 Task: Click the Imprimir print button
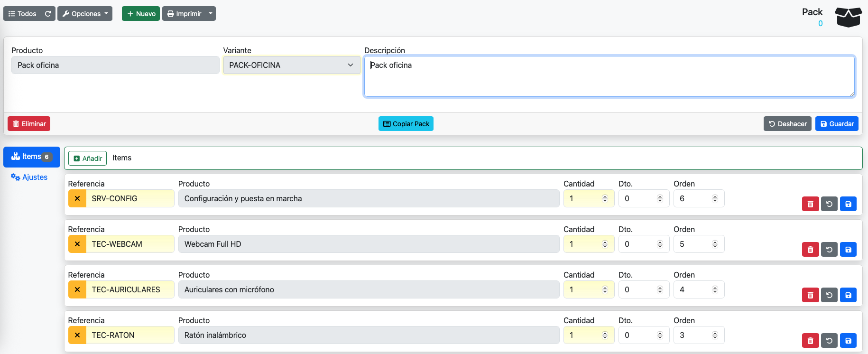click(184, 14)
